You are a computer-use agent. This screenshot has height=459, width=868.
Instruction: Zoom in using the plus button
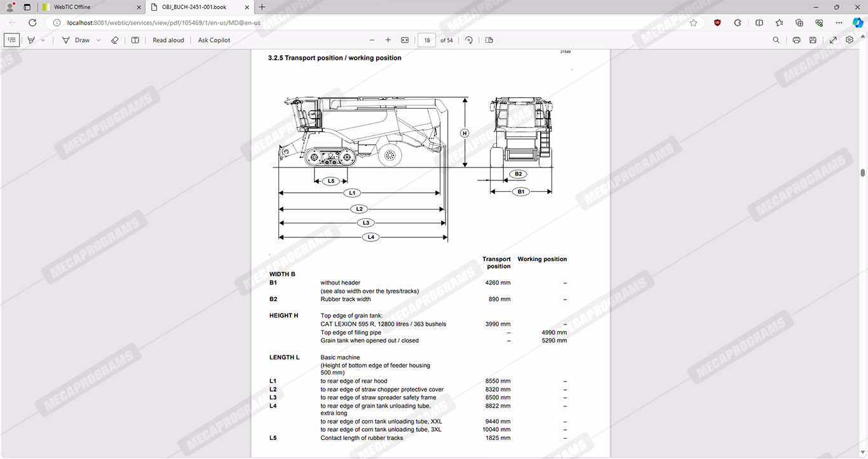388,40
